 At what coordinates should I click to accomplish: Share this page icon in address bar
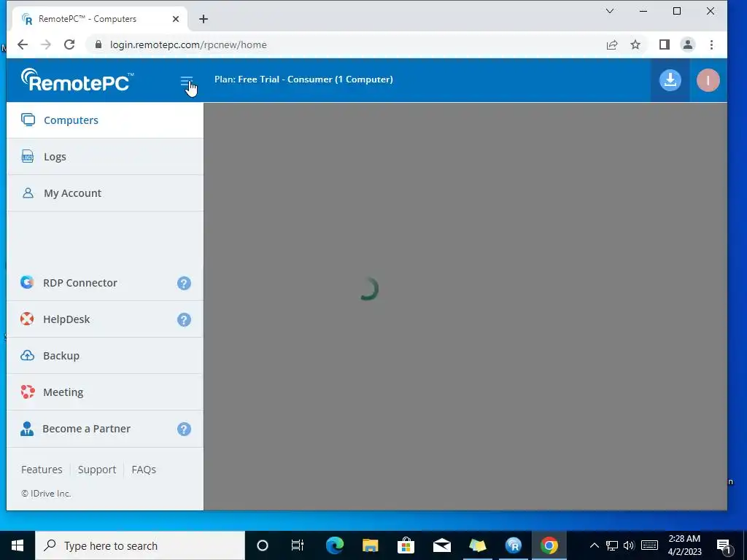pos(612,44)
